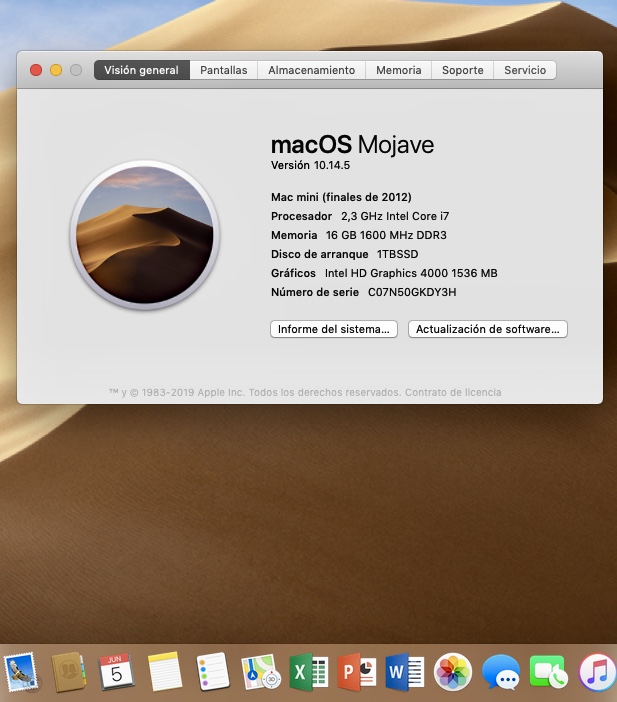Click the 16 GB 1600 MHz DDR3 value
The image size is (617, 702).
(386, 235)
